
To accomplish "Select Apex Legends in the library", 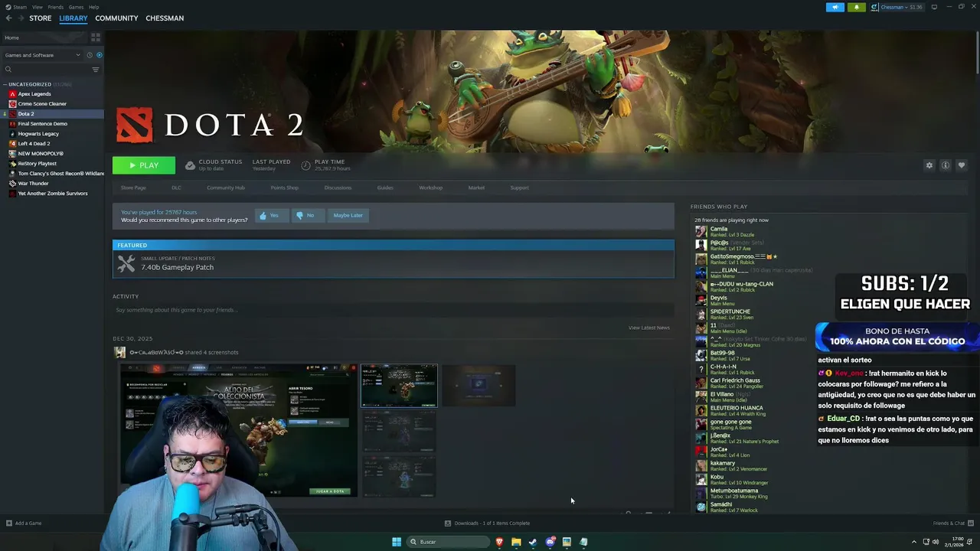I will (34, 94).
